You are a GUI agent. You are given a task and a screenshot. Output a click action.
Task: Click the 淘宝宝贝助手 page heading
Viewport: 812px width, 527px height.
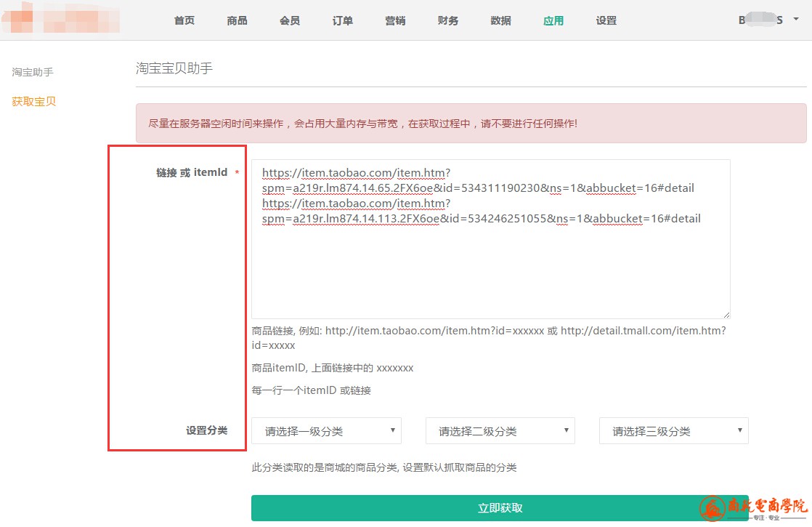click(x=174, y=68)
